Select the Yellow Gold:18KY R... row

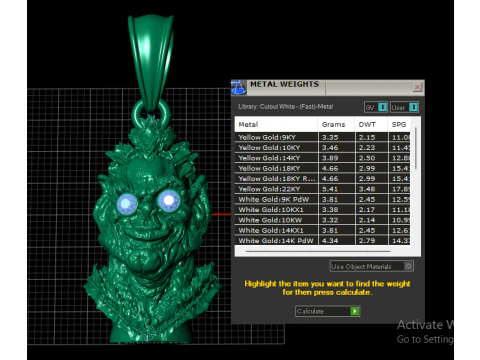(323, 179)
